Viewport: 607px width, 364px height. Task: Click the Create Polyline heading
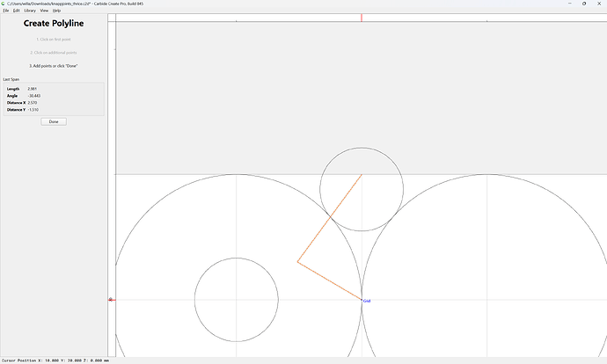point(54,23)
